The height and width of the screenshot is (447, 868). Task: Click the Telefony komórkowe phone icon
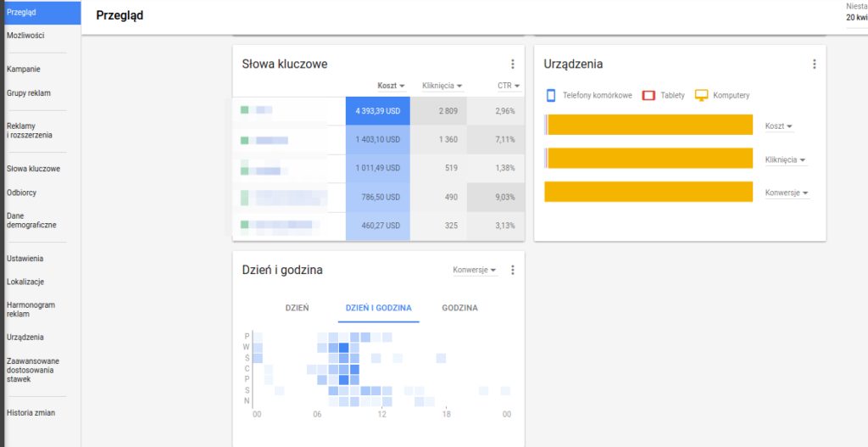coord(550,95)
